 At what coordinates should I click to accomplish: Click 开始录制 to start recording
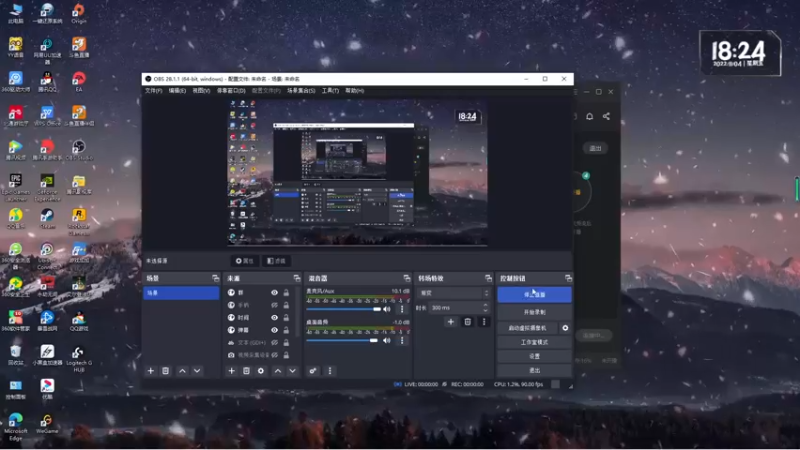click(x=534, y=312)
